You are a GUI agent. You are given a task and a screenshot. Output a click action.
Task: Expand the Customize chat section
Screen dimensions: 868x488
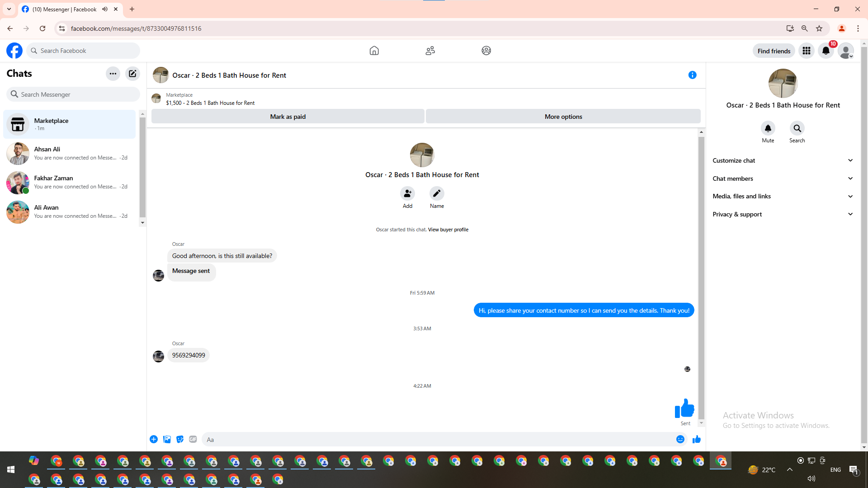pos(783,160)
